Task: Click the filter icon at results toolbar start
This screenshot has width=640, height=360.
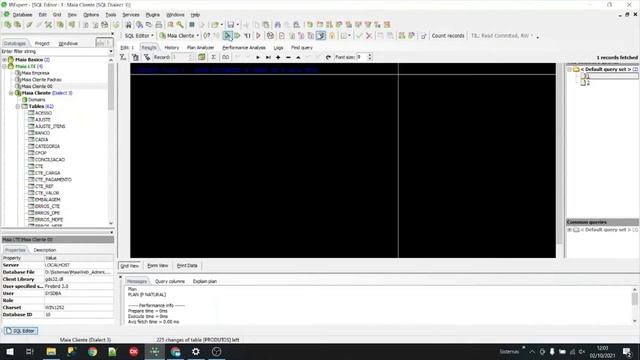Action: (x=123, y=57)
